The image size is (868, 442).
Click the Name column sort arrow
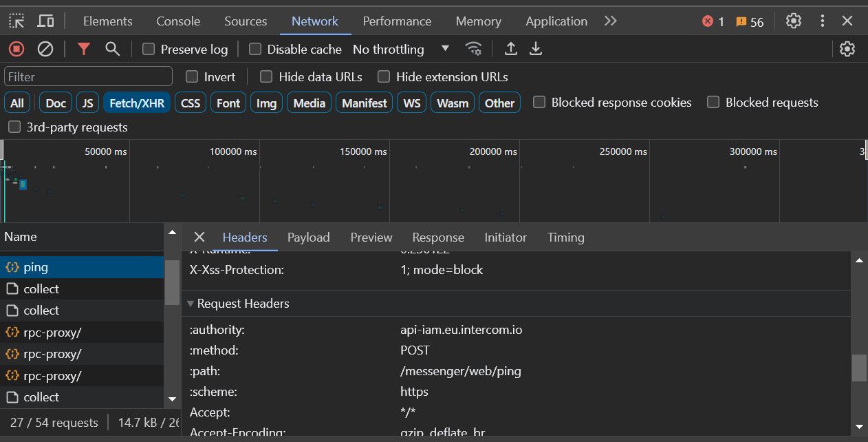[x=172, y=233]
